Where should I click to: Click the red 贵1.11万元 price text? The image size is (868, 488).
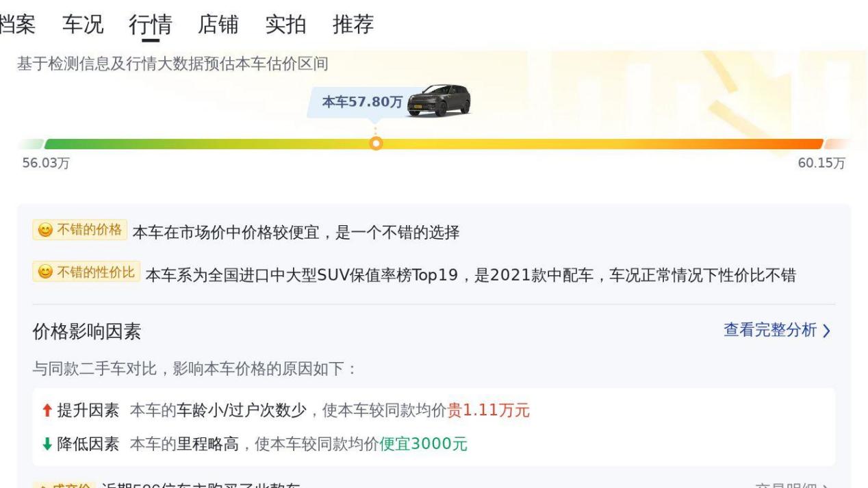(488, 411)
